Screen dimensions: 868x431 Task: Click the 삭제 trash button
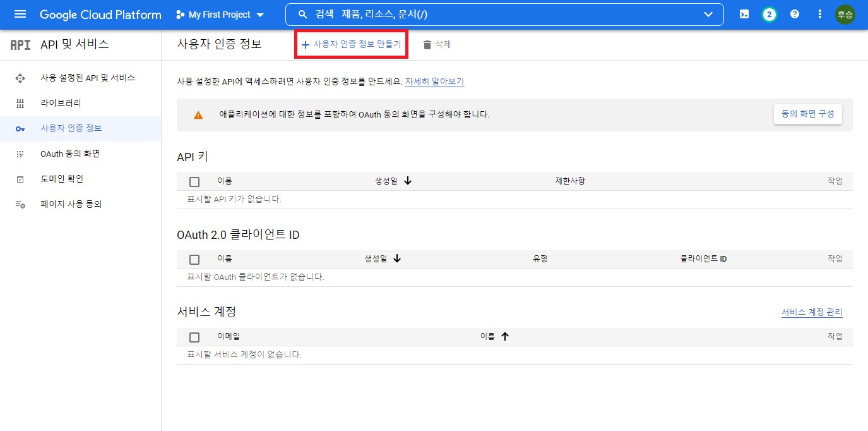coord(436,44)
